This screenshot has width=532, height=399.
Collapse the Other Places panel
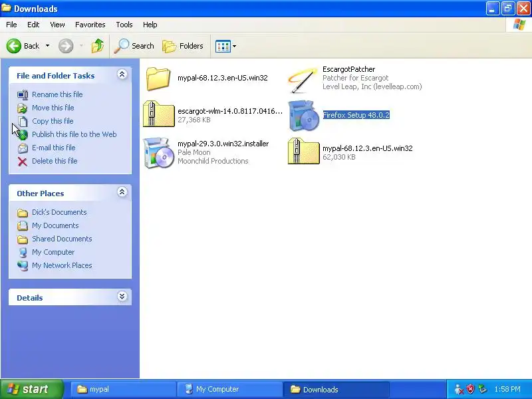click(122, 192)
